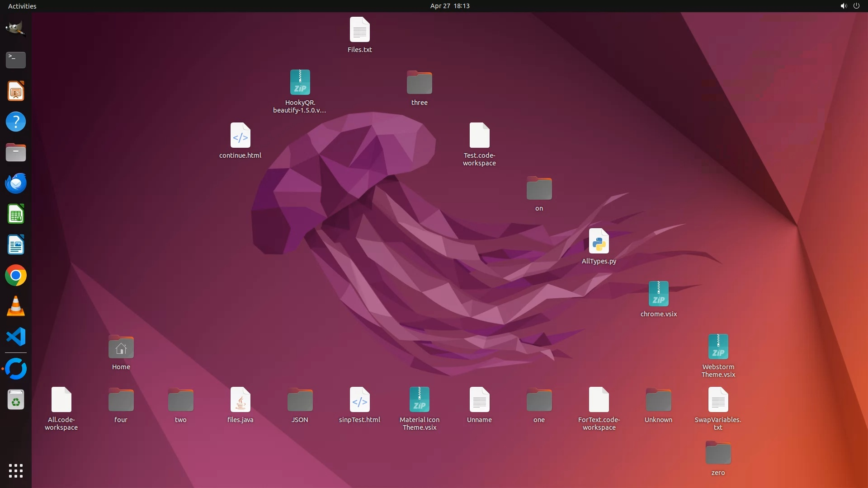The width and height of the screenshot is (868, 488).
Task: Open Visual Studio Code in dock
Action: [15, 337]
